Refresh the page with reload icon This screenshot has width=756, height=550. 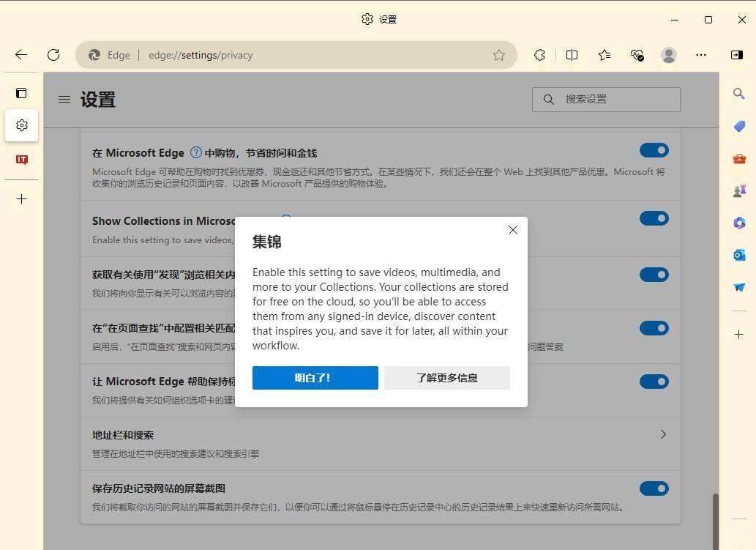(53, 55)
